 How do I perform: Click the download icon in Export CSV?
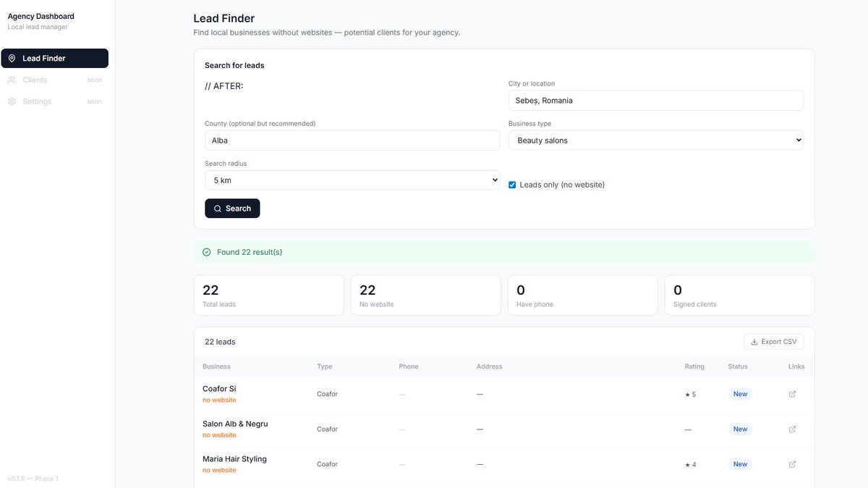754,342
